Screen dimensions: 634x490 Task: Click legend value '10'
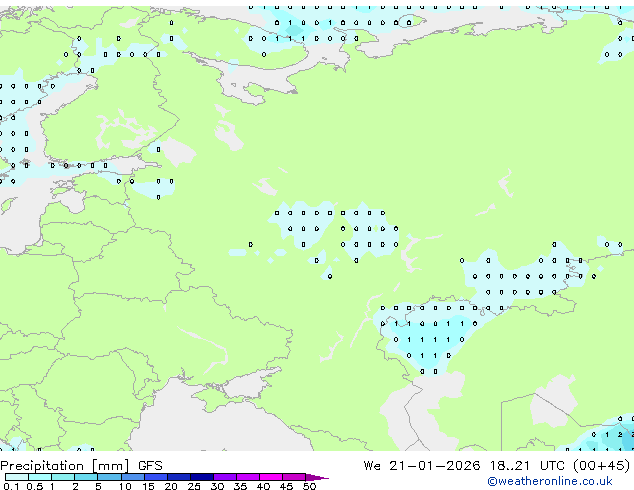tap(125, 486)
